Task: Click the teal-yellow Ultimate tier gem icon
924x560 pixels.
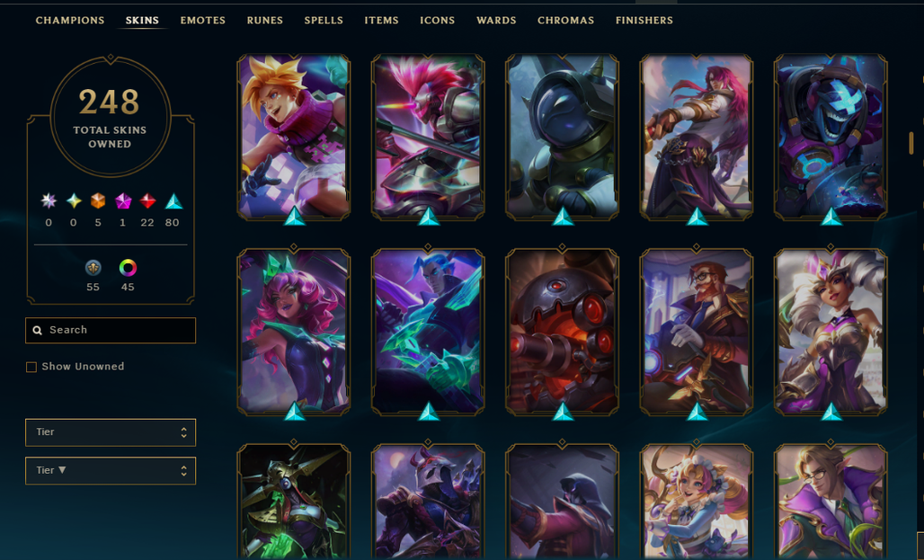Action: [73, 201]
